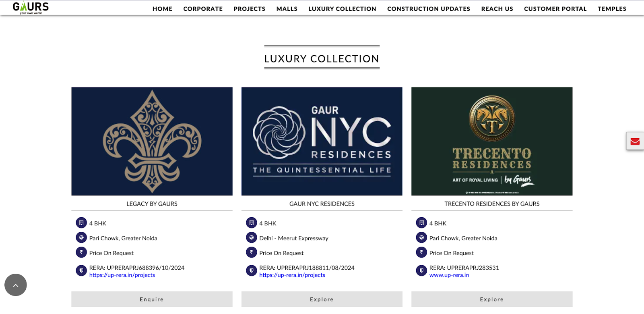The height and width of the screenshot is (314, 644).
Task: Open up-rera.in projects link under Legacy
Action: pos(122,275)
